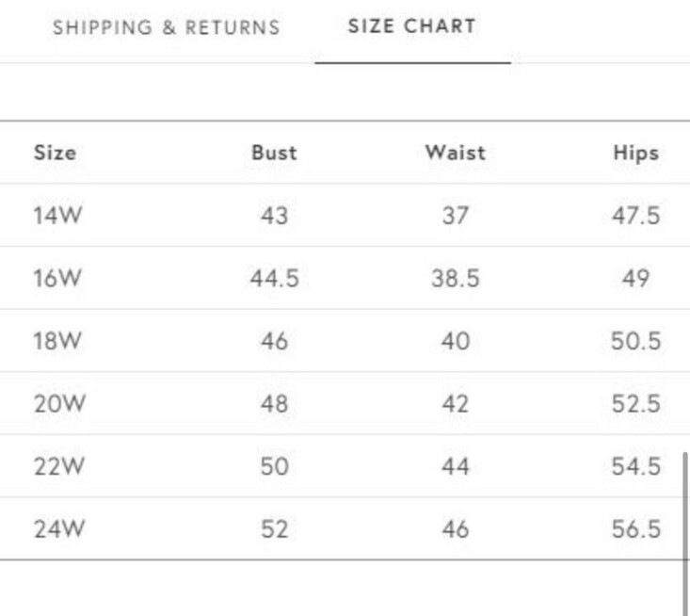Select the 18W size row label

(57, 341)
